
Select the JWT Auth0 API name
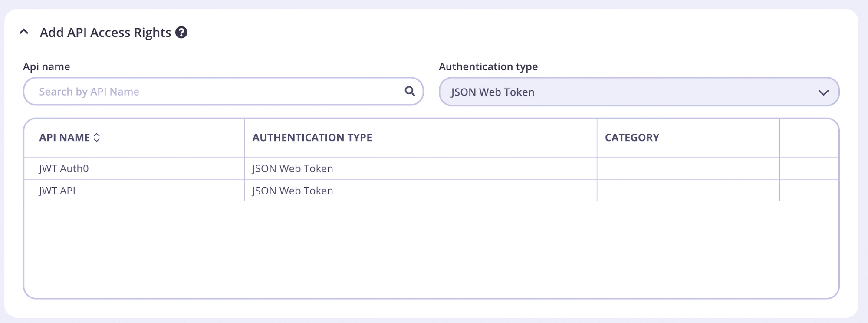[64, 168]
